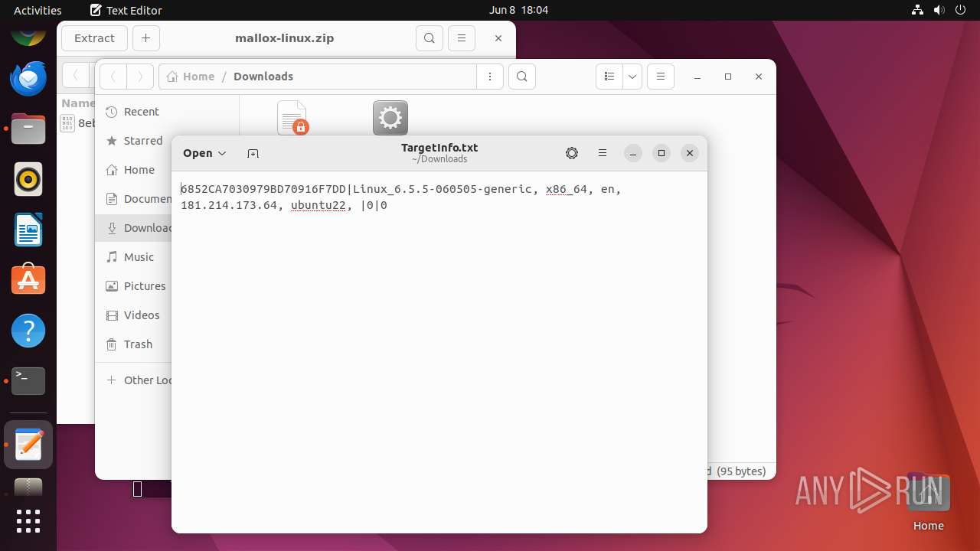Expand view options dropdown in Files
This screenshot has height=551, width=980.
(x=632, y=77)
